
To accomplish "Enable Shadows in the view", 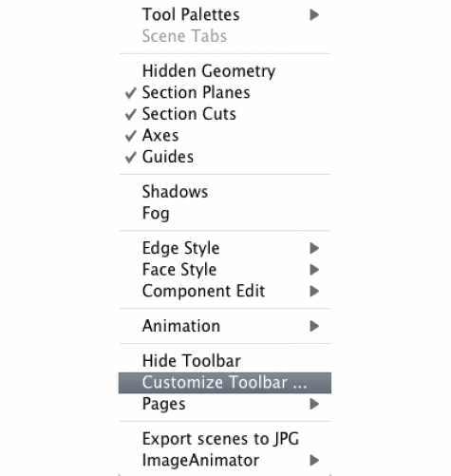I will (x=225, y=192).
